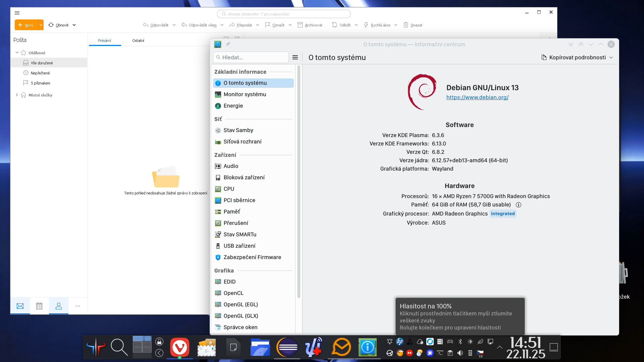Switch to the Ostatní tab
Screen dimensions: 644x362
[x=138, y=40]
